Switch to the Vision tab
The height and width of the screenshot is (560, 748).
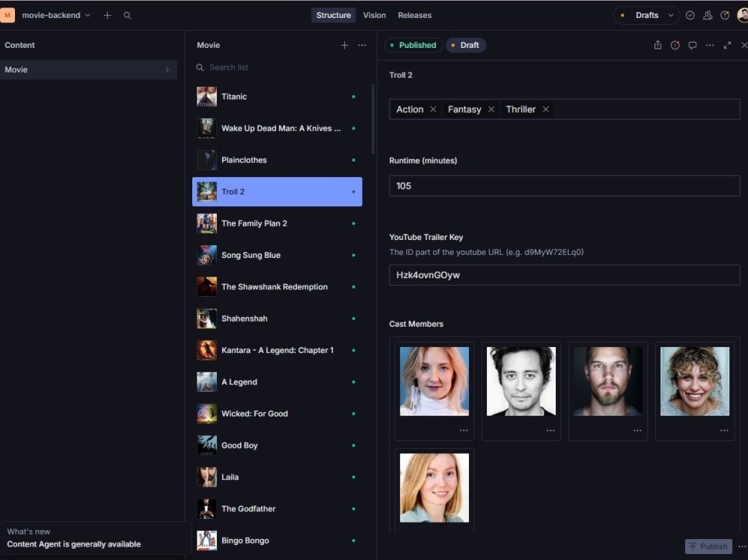374,15
